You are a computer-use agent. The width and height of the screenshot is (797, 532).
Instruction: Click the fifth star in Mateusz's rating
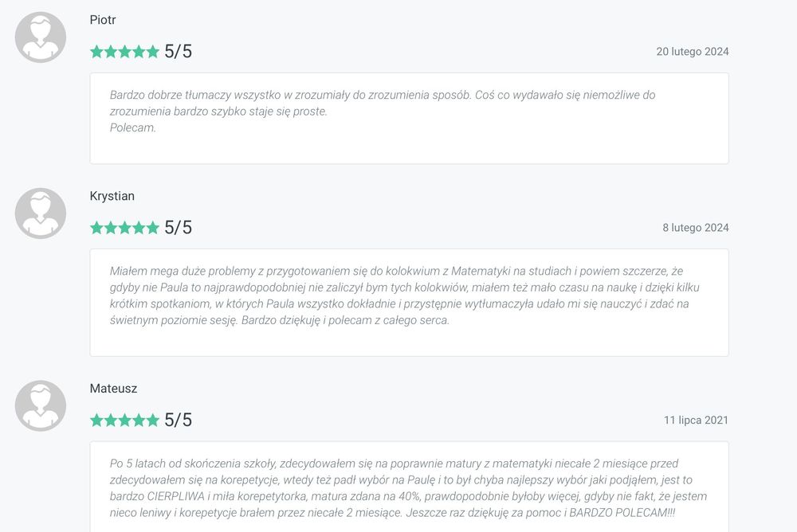[152, 421]
